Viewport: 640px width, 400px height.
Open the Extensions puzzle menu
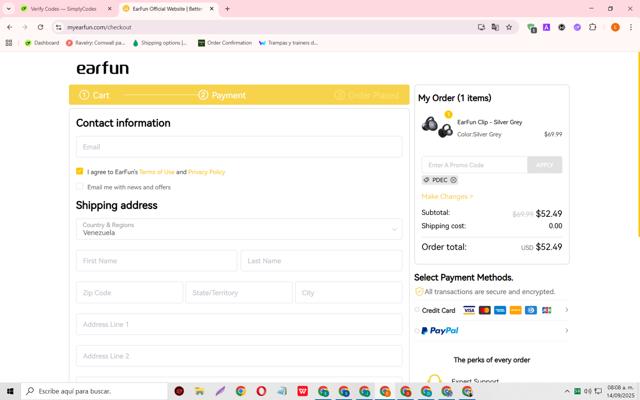[x=593, y=27]
